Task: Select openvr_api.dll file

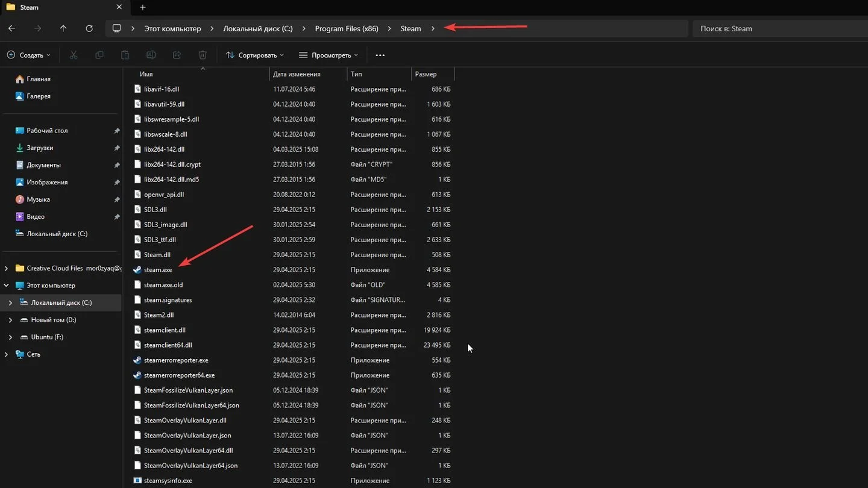Action: click(x=164, y=195)
